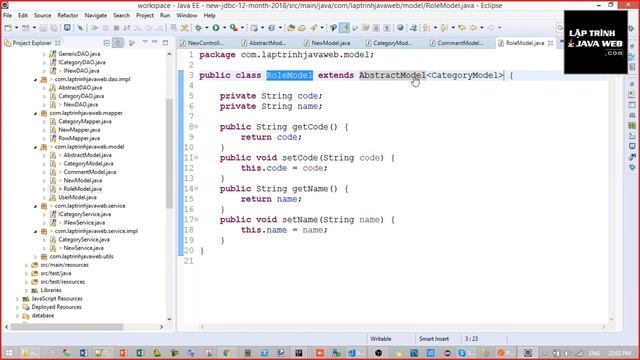Viewport: 640px width, 360px height.
Task: Collapse setName method fold marker
Action: click(x=196, y=220)
